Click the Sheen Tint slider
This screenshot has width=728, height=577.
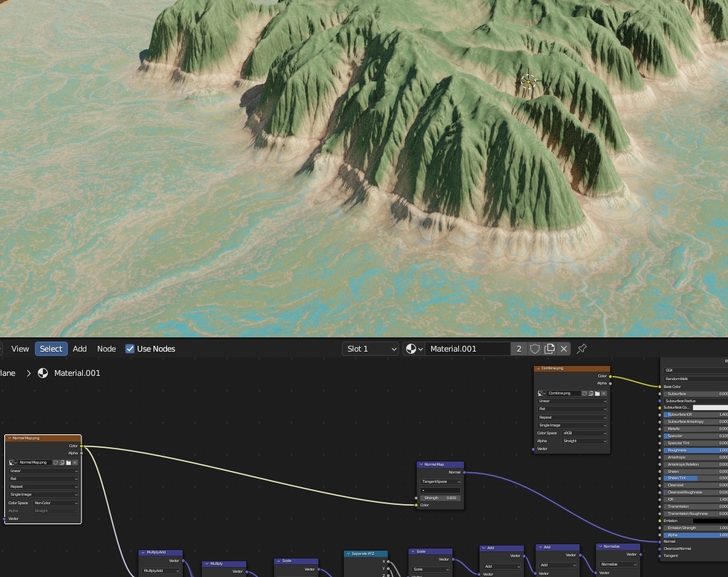pyautogui.click(x=695, y=478)
